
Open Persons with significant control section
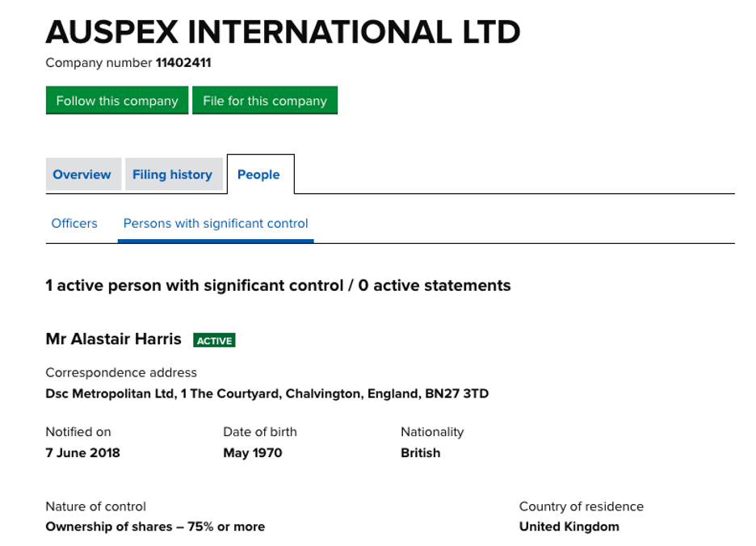pyautogui.click(x=215, y=223)
